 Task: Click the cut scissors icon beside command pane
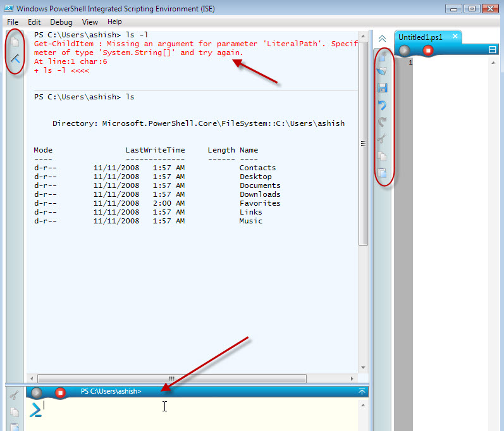(14, 395)
